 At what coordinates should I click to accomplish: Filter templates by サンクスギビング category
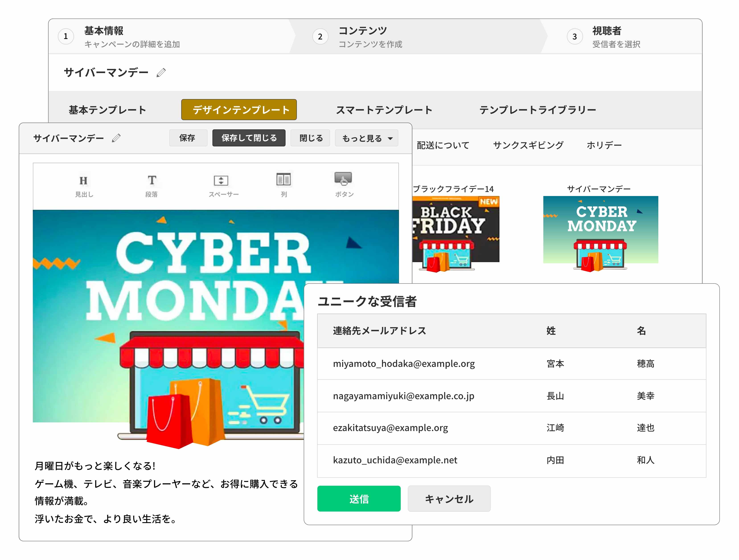(528, 145)
